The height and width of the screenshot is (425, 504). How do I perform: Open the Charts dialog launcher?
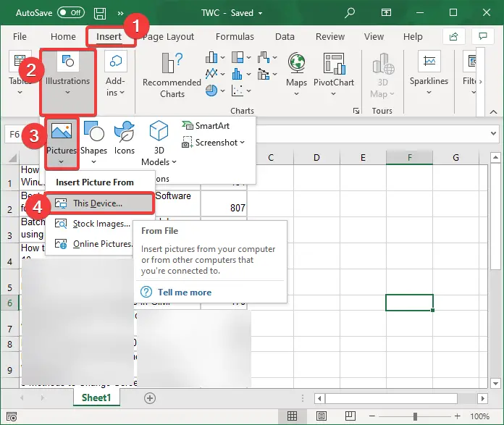pos(356,111)
